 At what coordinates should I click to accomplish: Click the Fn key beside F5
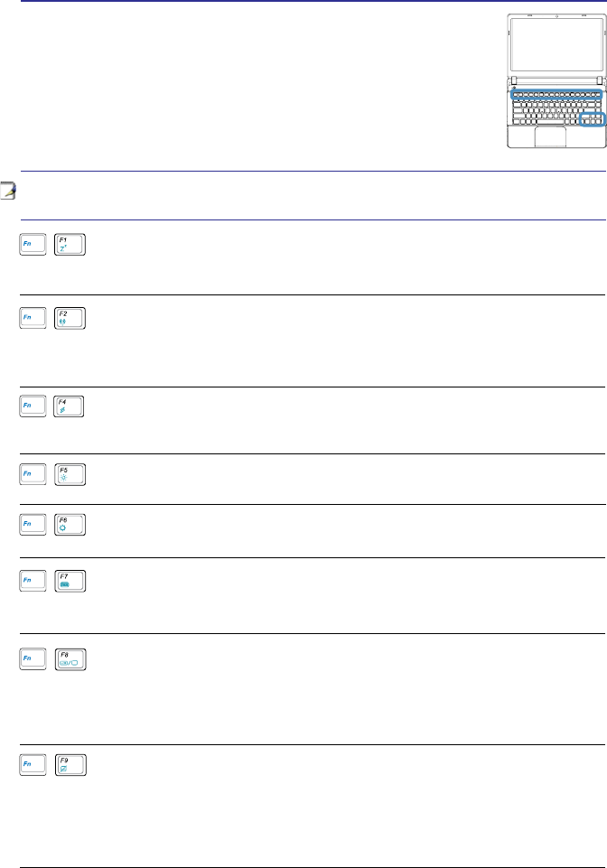pos(30,476)
